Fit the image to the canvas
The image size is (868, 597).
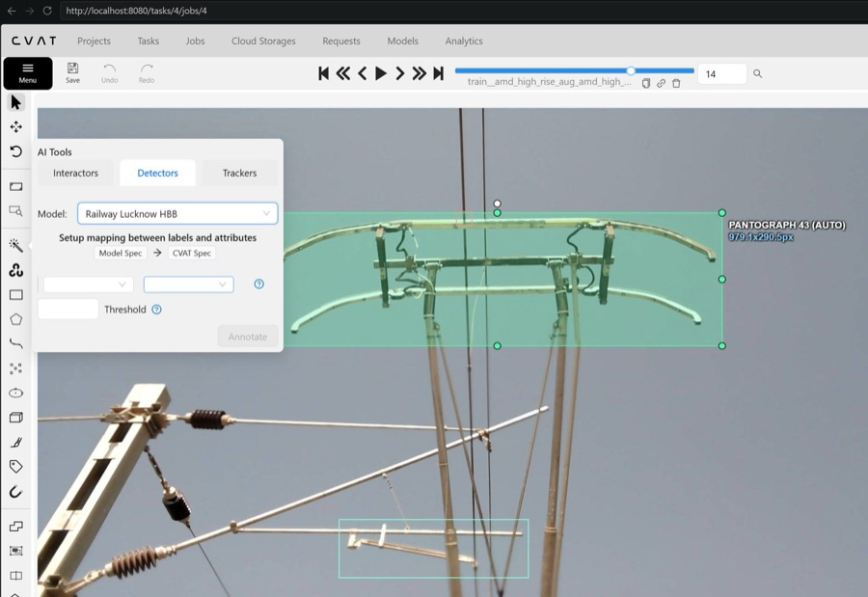click(16, 187)
